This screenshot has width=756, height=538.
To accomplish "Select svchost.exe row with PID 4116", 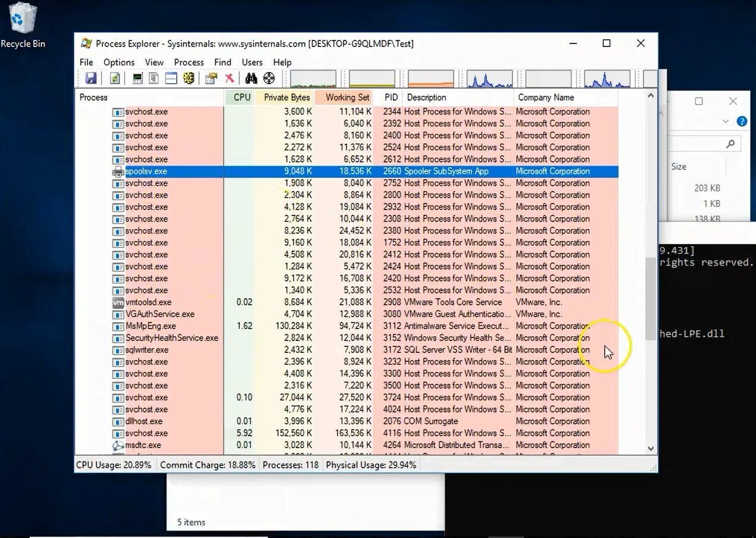I will 347,433.
